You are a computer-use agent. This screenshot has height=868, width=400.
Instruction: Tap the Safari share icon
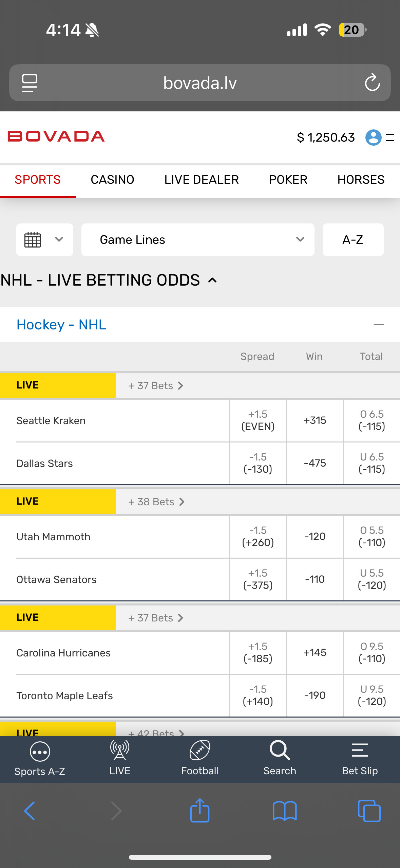click(x=200, y=811)
